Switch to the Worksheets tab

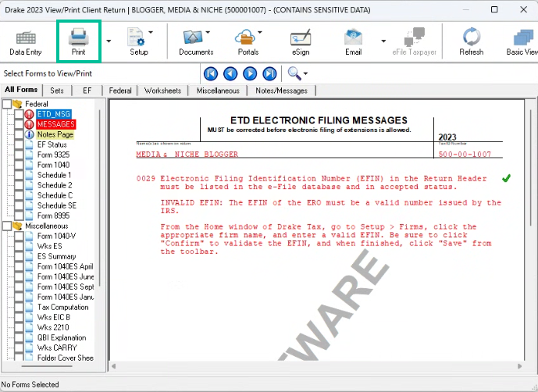(x=162, y=91)
